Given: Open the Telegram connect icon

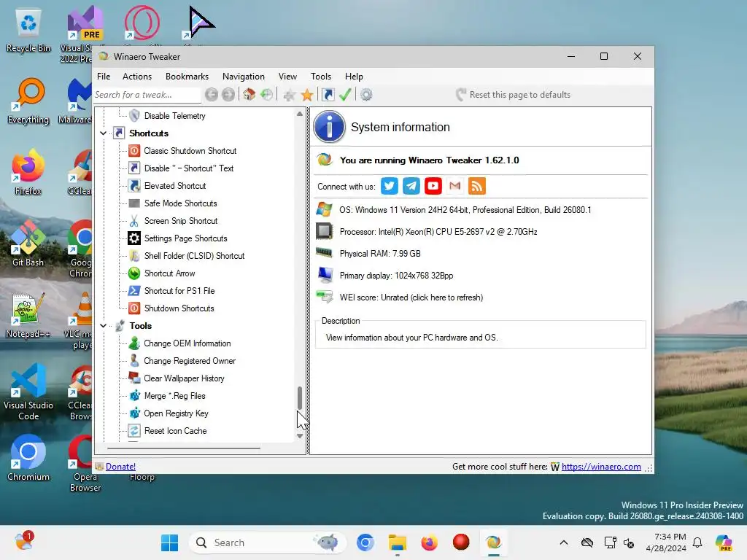Looking at the screenshot, I should click(x=411, y=186).
